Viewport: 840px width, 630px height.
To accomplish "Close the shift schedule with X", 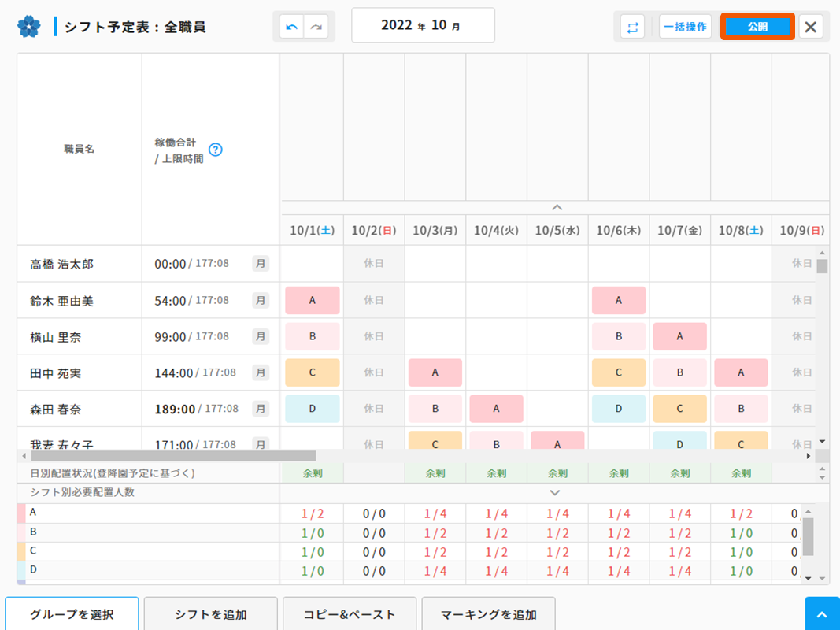I will pos(810,27).
